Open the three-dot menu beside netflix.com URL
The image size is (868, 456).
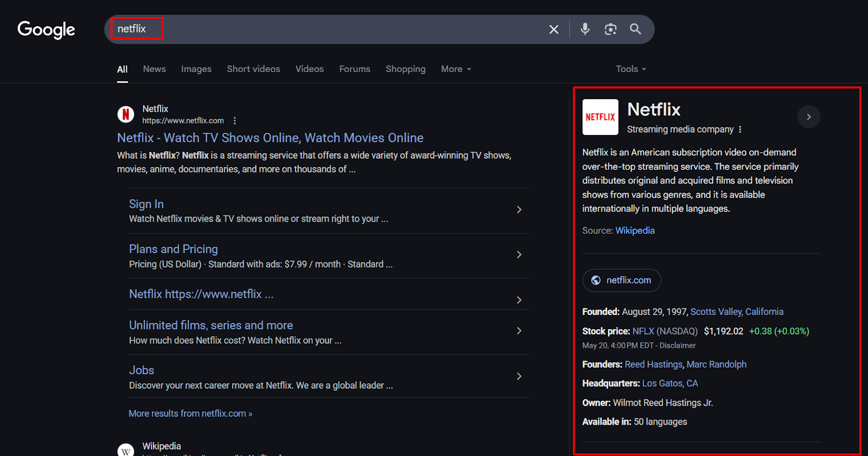(235, 121)
